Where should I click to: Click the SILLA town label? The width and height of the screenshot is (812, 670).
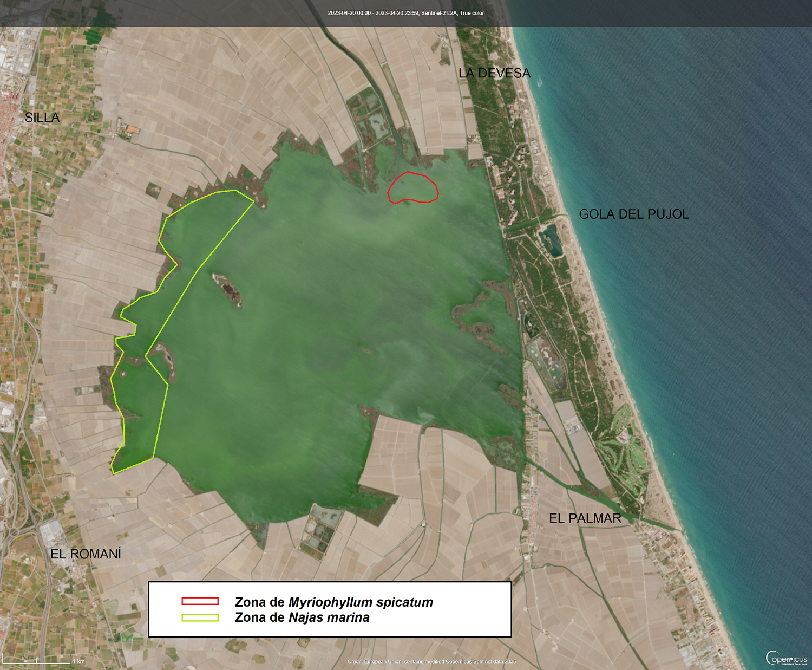[x=42, y=118]
